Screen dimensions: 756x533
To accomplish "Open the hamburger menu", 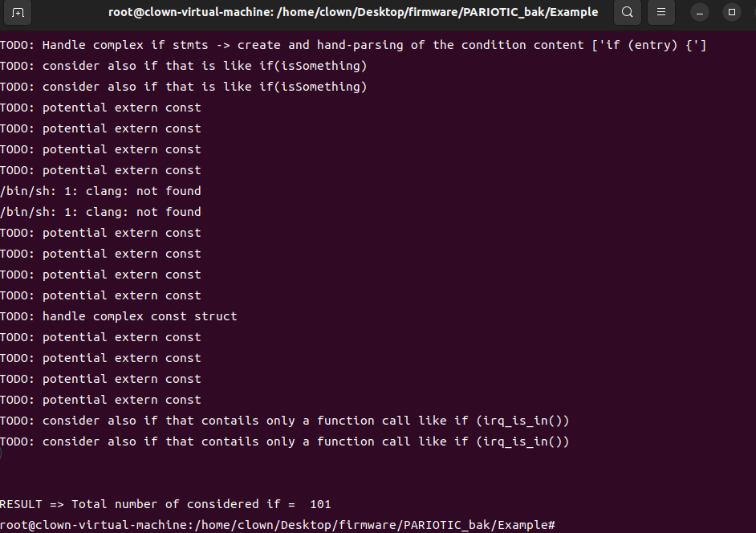I will coord(660,13).
